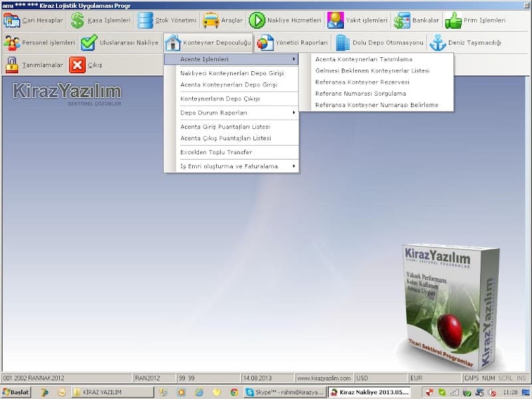Open Yönetici Raporları pie chart icon

[265, 43]
